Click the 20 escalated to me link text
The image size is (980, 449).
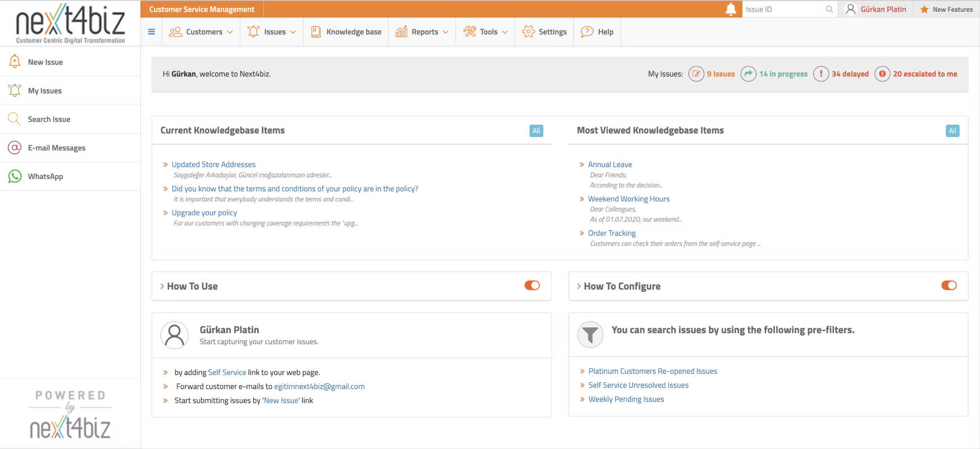click(x=925, y=74)
